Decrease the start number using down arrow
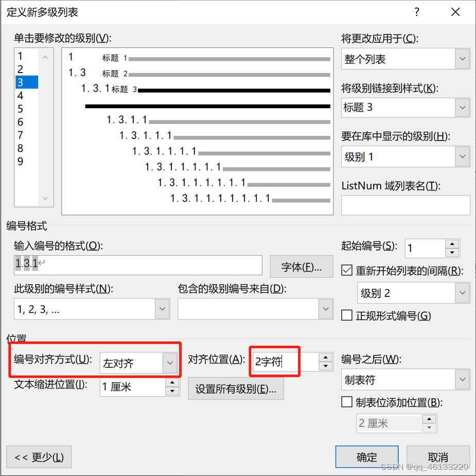476x476 pixels. pyautogui.click(x=452, y=253)
